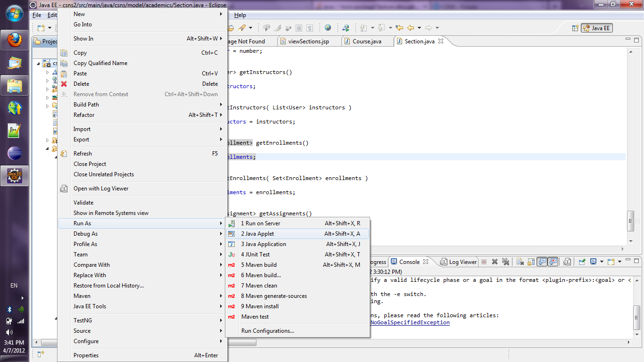Select Java Application from Run As submenu

pos(263,244)
